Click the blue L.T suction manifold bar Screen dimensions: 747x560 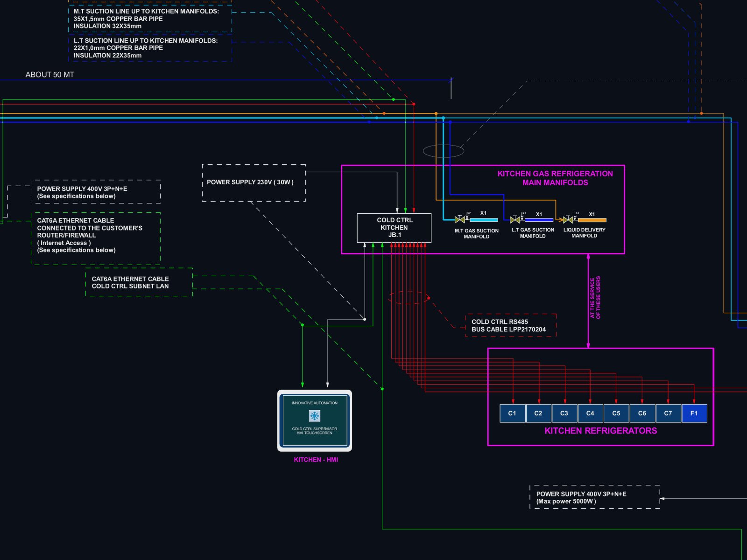pyautogui.click(x=539, y=220)
